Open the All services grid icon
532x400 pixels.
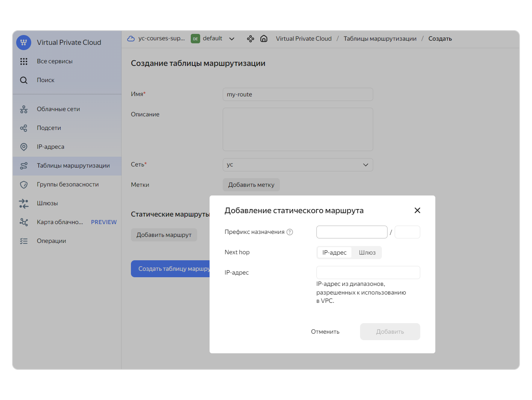24,61
